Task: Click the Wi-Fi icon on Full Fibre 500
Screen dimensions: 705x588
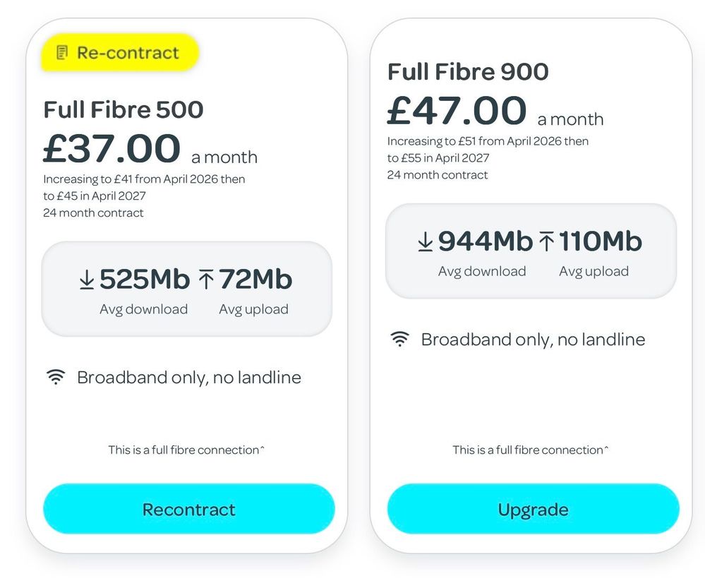Action: 55,377
